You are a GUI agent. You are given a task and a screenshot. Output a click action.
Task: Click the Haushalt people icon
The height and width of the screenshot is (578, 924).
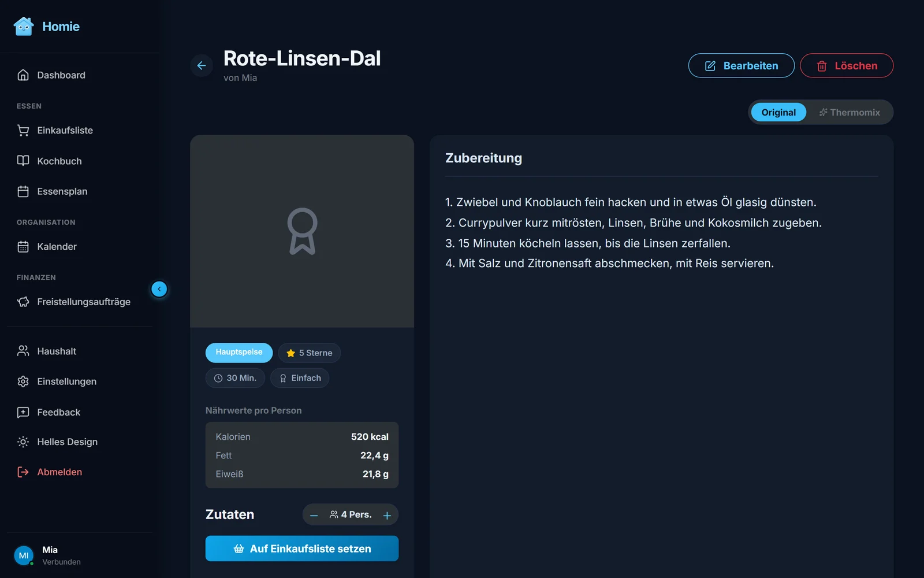(x=23, y=351)
